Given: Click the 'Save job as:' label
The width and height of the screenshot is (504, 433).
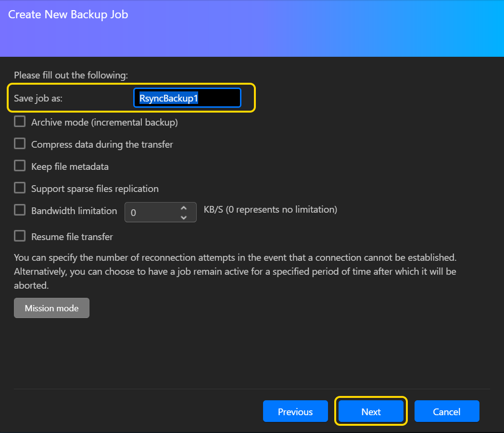Looking at the screenshot, I should pyautogui.click(x=38, y=98).
